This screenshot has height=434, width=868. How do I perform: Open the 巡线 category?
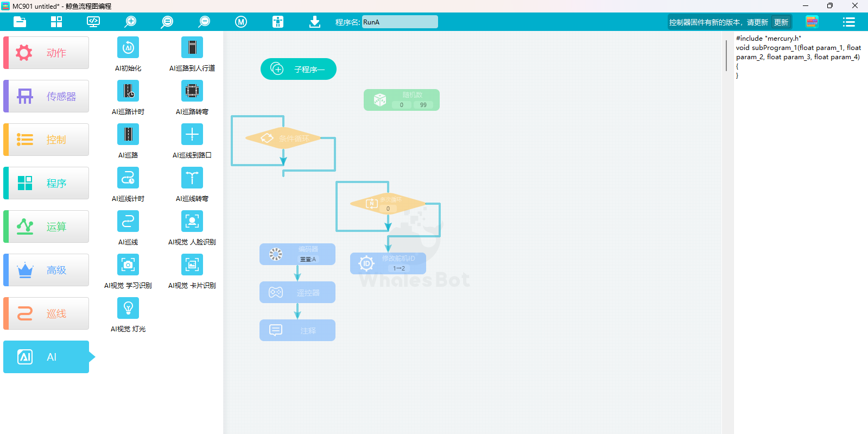point(46,313)
